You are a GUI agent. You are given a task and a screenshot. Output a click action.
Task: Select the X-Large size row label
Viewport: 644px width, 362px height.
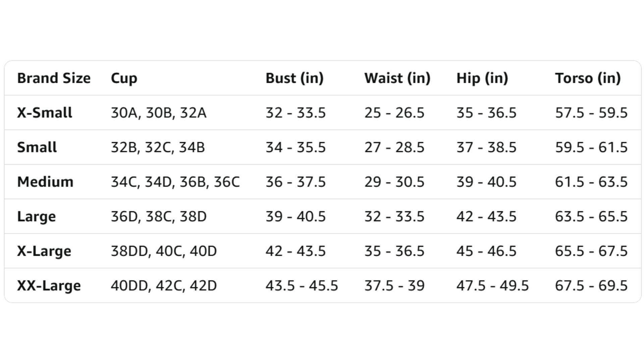[44, 251]
